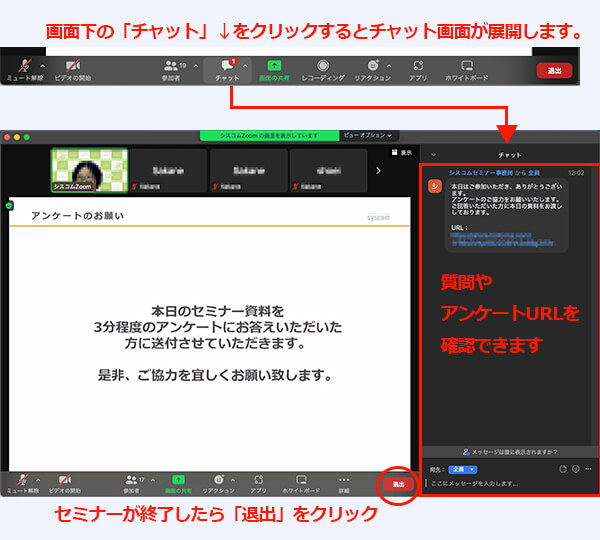
Task: Open アプリ in the enlarged toolbar strip
Action: pyautogui.click(x=418, y=70)
